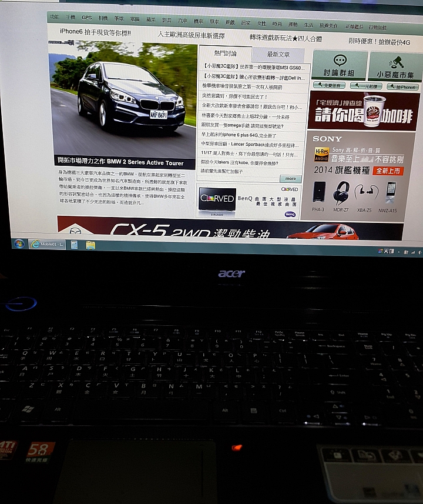The width and height of the screenshot is (423, 504).
Task: Click the 抽iPhone6 auction button
Action: [402, 87]
